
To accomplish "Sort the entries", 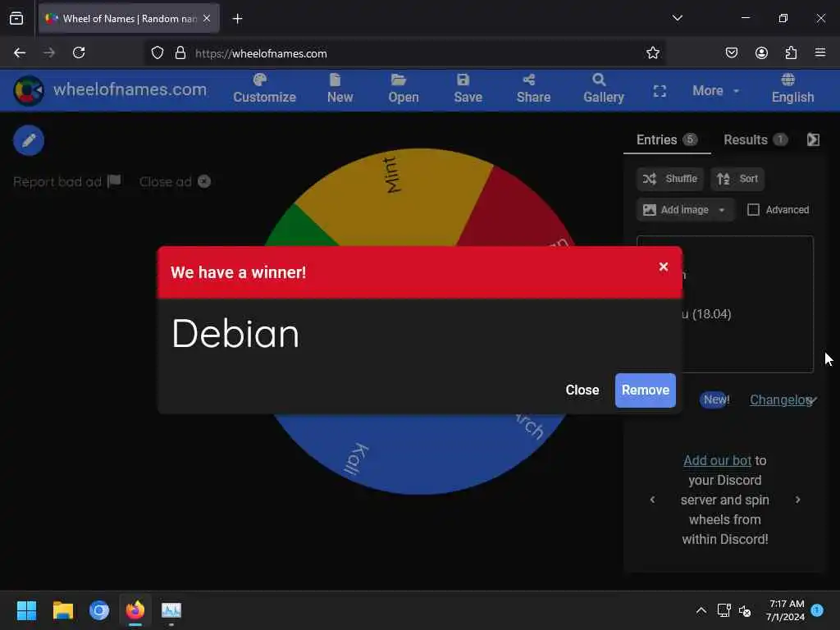I will tap(737, 179).
